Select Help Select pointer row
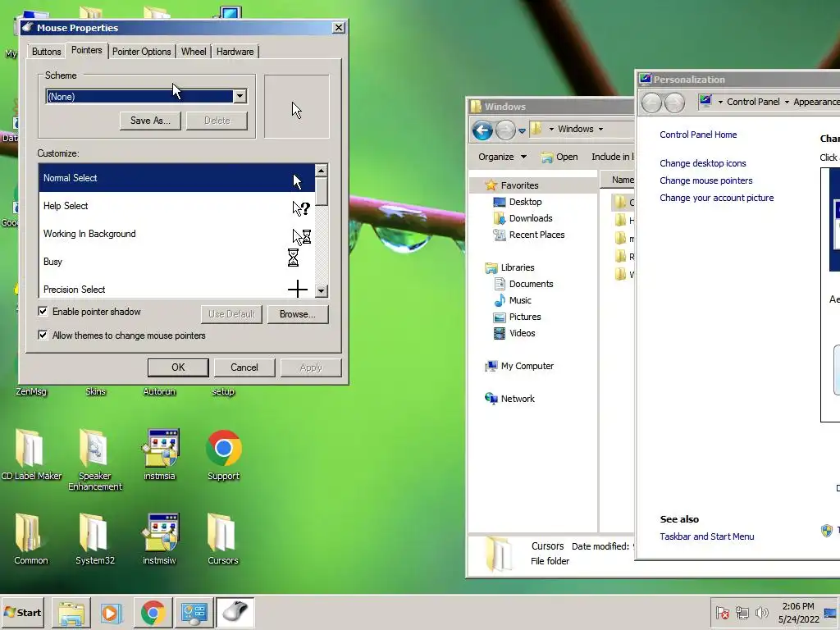 click(177, 206)
